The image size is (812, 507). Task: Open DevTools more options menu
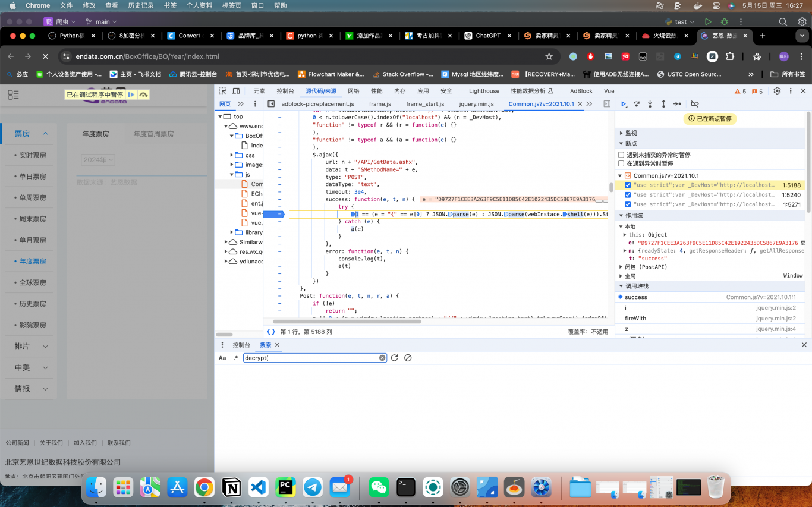[790, 91]
